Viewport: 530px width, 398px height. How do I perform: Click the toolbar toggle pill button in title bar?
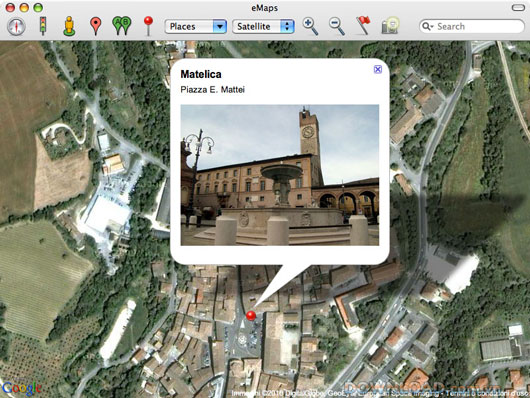(518, 7)
